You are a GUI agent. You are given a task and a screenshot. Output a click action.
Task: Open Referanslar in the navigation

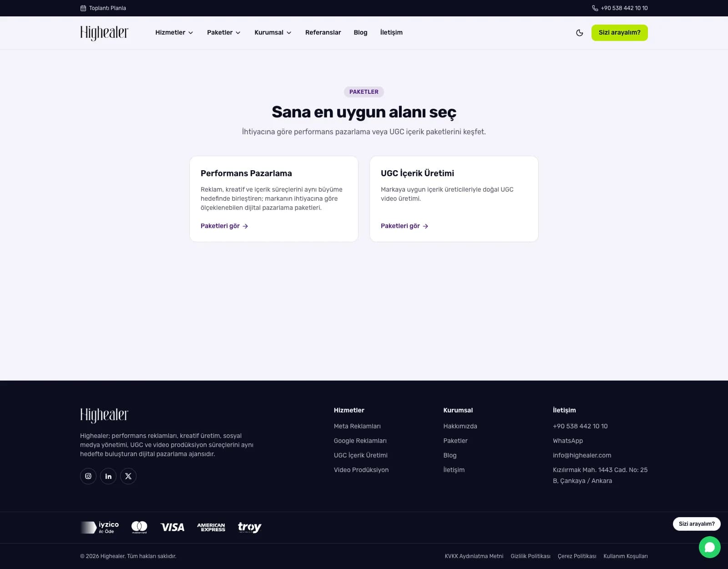(x=323, y=33)
